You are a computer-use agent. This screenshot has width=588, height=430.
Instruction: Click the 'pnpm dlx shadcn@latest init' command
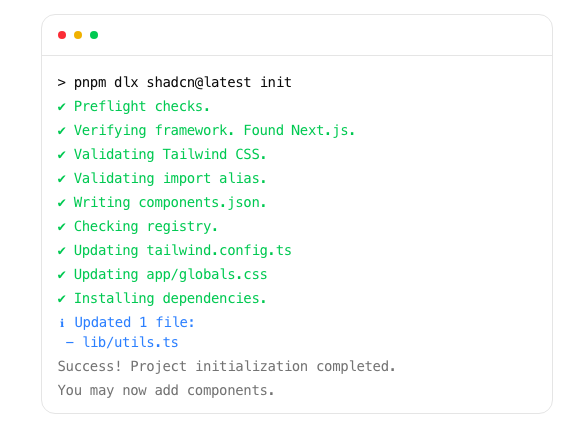(183, 82)
